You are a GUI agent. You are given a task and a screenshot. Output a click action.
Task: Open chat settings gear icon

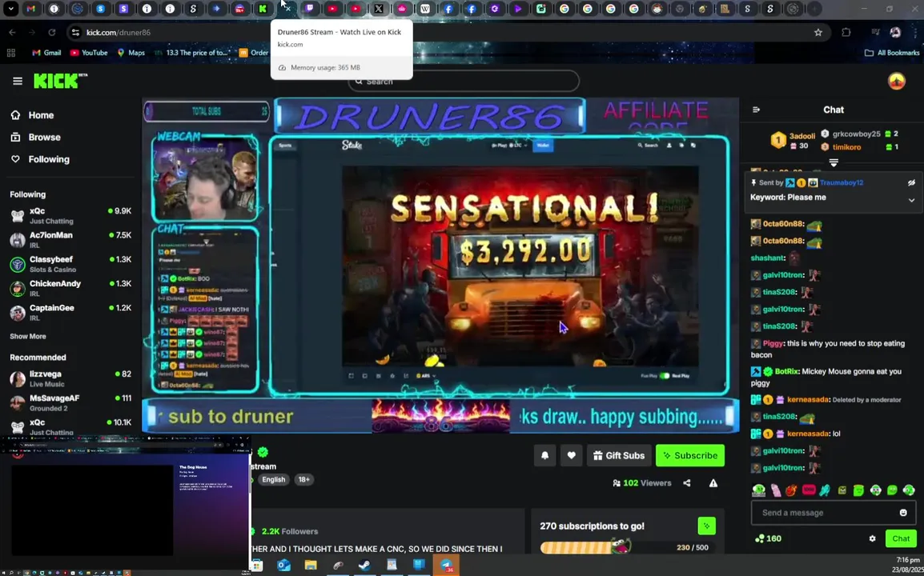click(872, 538)
